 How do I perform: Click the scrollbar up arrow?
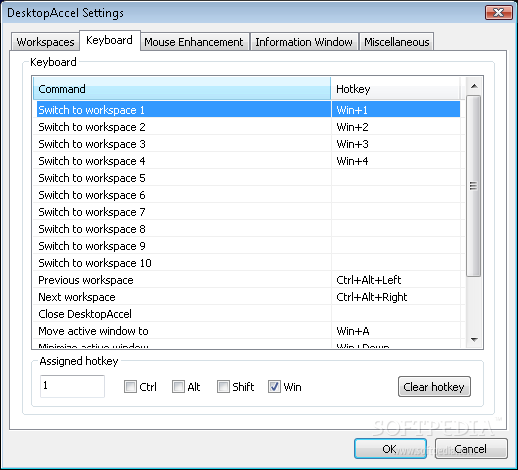coord(474,86)
